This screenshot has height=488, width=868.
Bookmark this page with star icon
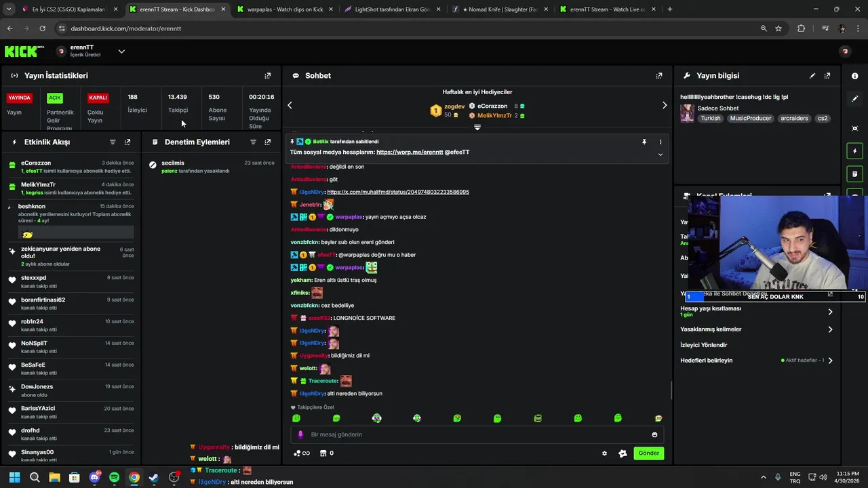tap(778, 28)
